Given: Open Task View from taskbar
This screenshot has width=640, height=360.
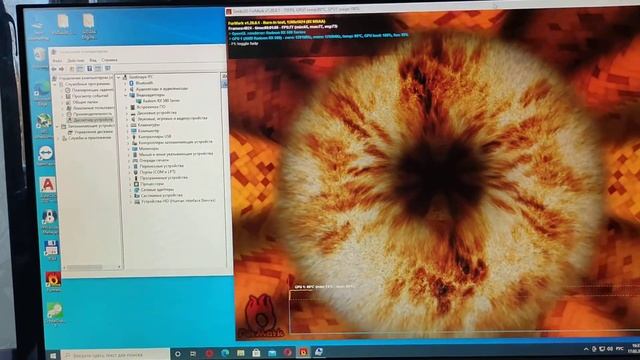Looking at the screenshot, I should [193, 353].
